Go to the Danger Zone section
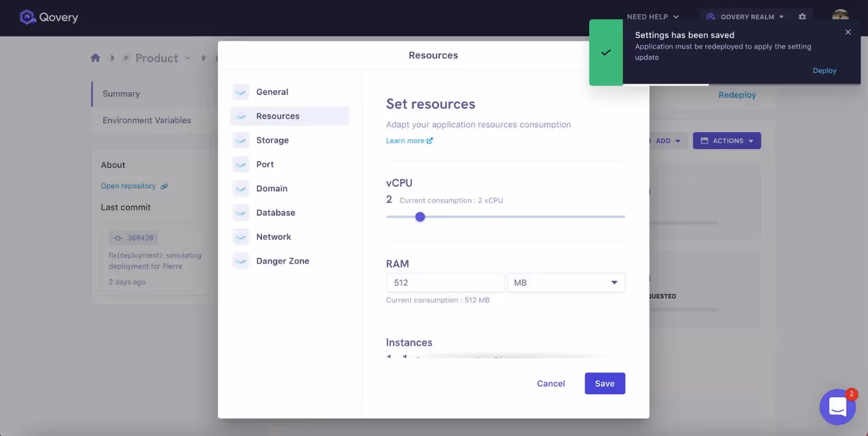This screenshot has height=436, width=868. coord(290,261)
